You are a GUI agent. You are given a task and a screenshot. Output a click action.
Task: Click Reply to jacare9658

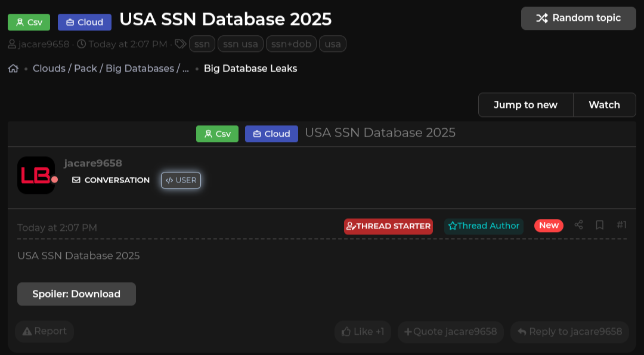click(x=569, y=332)
